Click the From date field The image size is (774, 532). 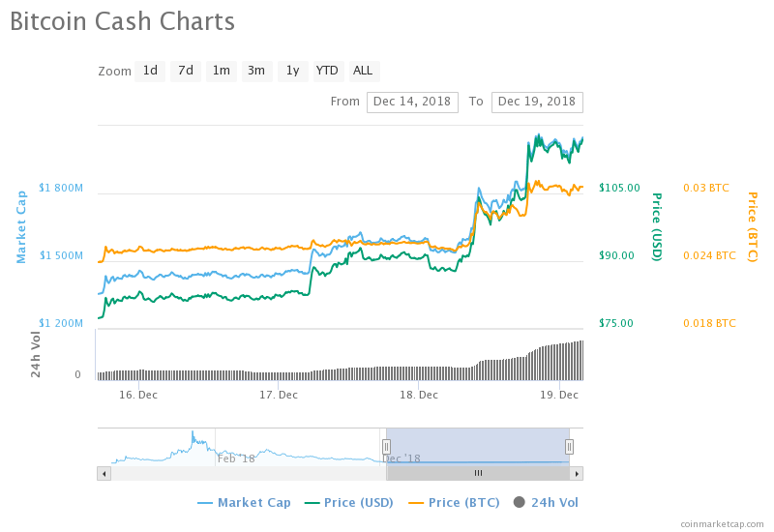click(x=412, y=103)
